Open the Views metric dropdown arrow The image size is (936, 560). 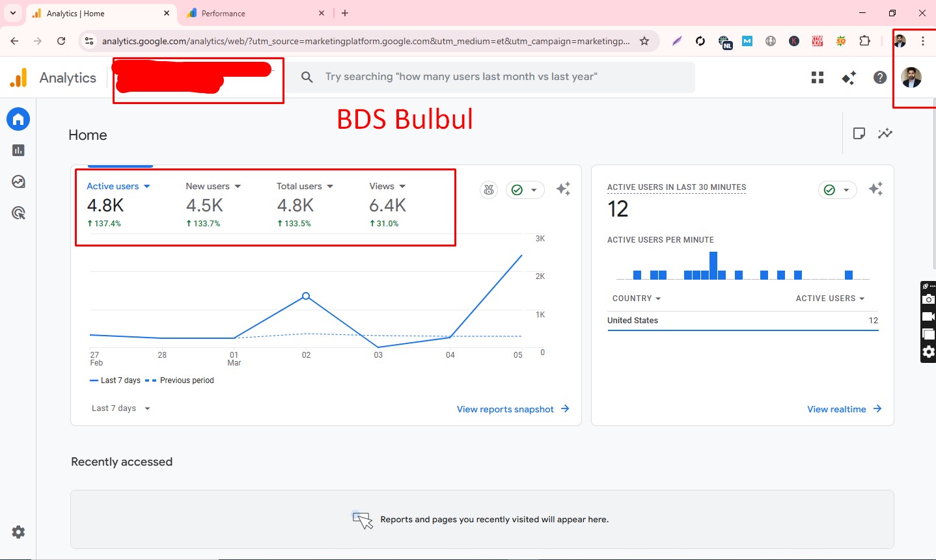402,186
